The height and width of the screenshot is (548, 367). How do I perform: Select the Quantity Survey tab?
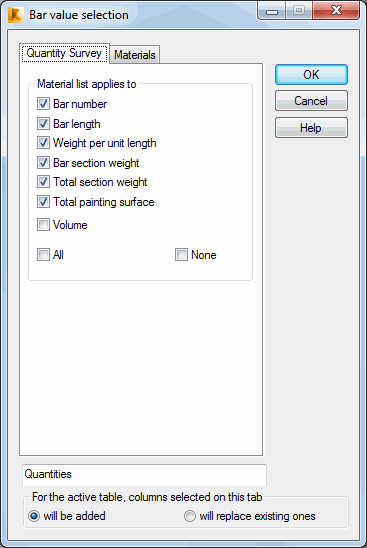click(x=64, y=53)
